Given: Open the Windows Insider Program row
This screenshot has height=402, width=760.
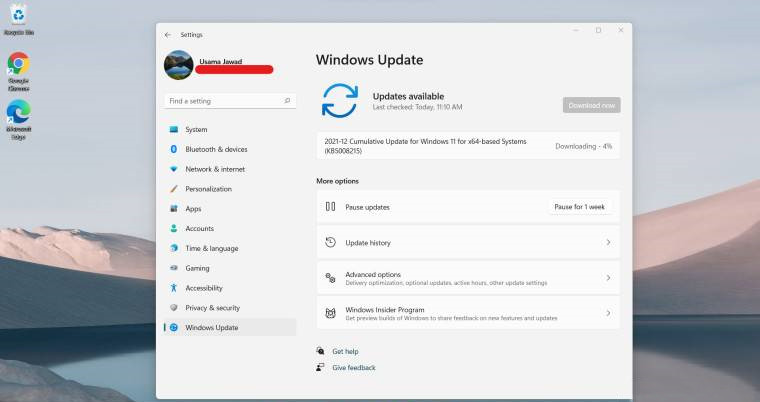Looking at the screenshot, I should tap(468, 313).
